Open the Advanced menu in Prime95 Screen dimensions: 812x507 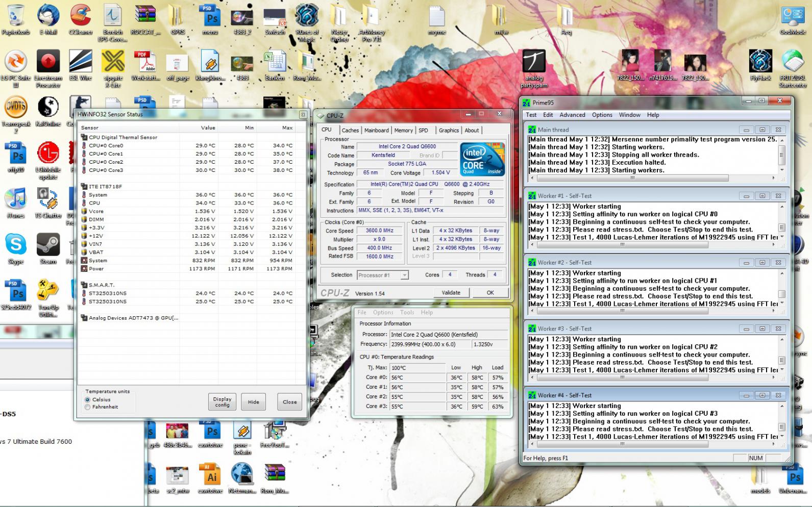(x=572, y=115)
